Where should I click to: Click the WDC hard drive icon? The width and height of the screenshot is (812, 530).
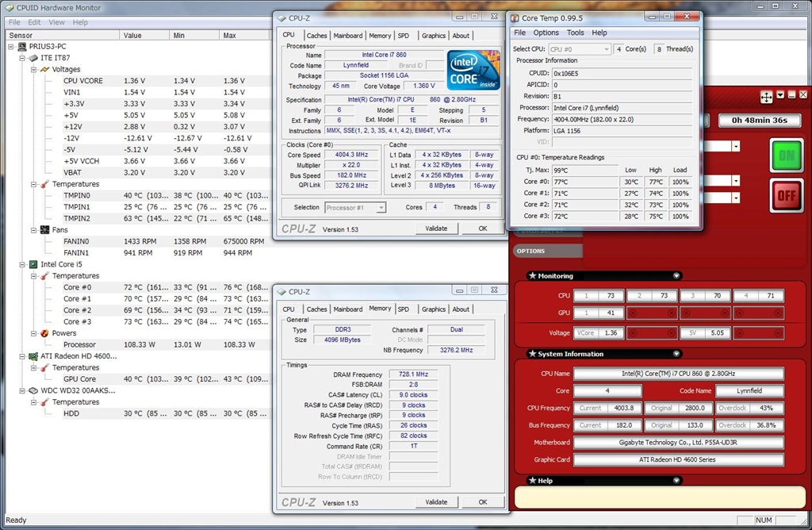[x=33, y=390]
